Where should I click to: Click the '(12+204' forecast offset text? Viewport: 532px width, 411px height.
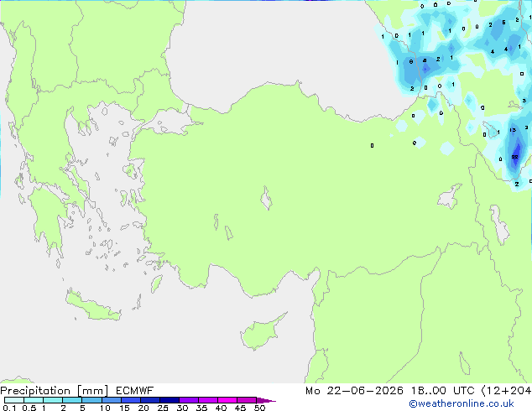506,391
